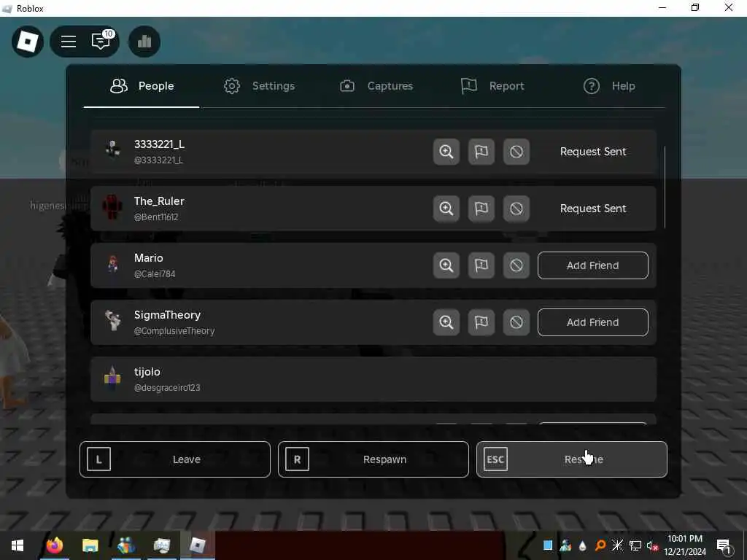Click the muted volume tray icon
747x560 pixels.
(x=651, y=545)
